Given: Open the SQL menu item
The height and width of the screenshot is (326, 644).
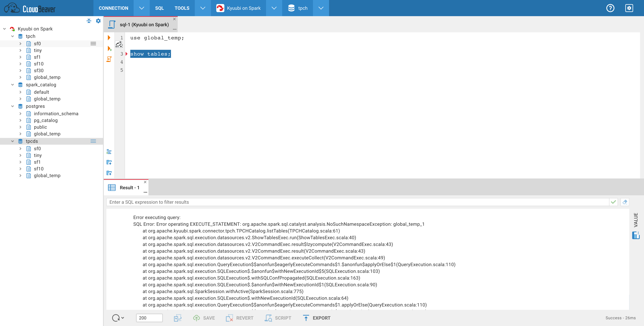Looking at the screenshot, I should coord(159,8).
